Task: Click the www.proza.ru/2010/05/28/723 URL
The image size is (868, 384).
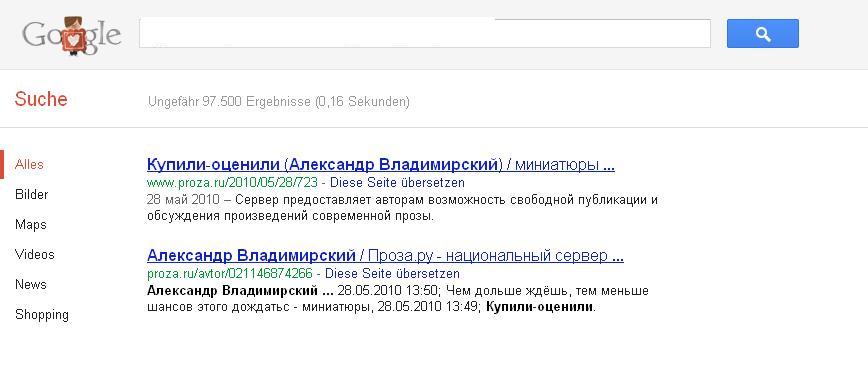Action: click(x=232, y=183)
